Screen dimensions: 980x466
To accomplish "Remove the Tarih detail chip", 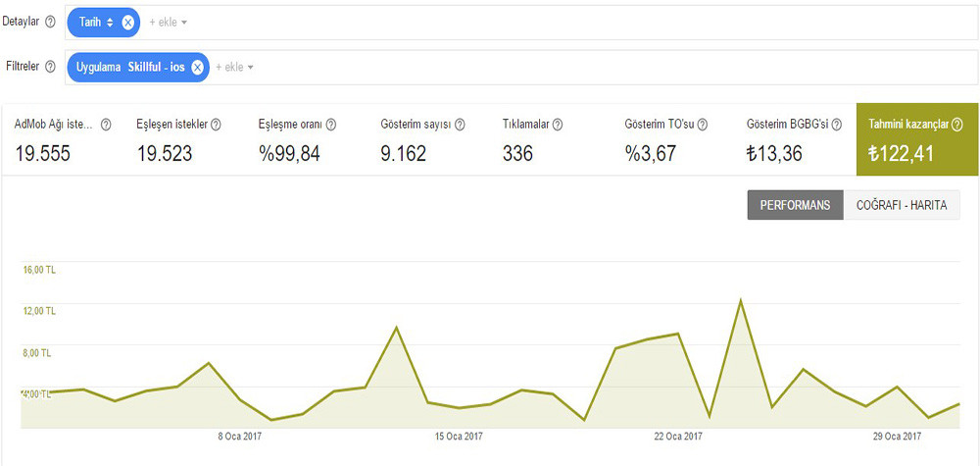I will (128, 23).
